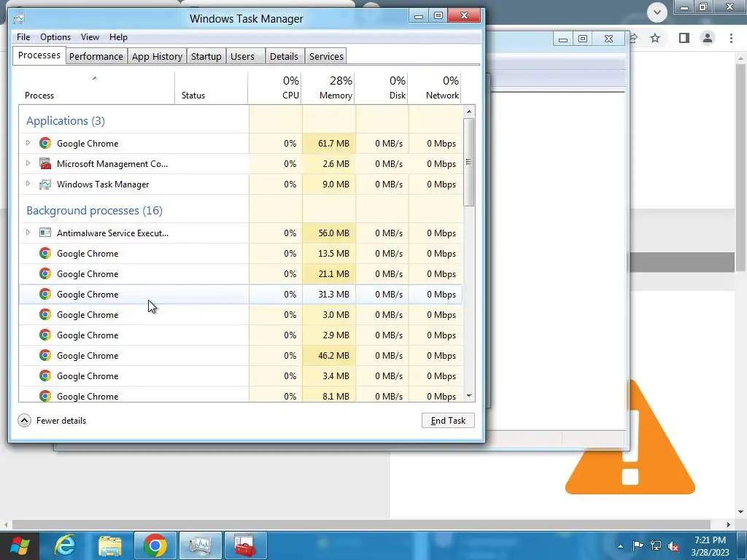Select the 61.7 MB memory cell
The width and height of the screenshot is (747, 560).
pos(329,144)
